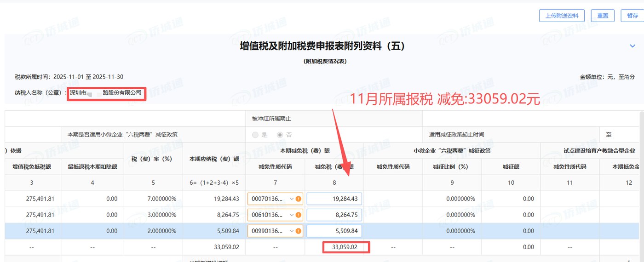Screen dimensions: 644x262
Task: Click the 增值税免抵税额 column header
Action: pyautogui.click(x=33, y=166)
